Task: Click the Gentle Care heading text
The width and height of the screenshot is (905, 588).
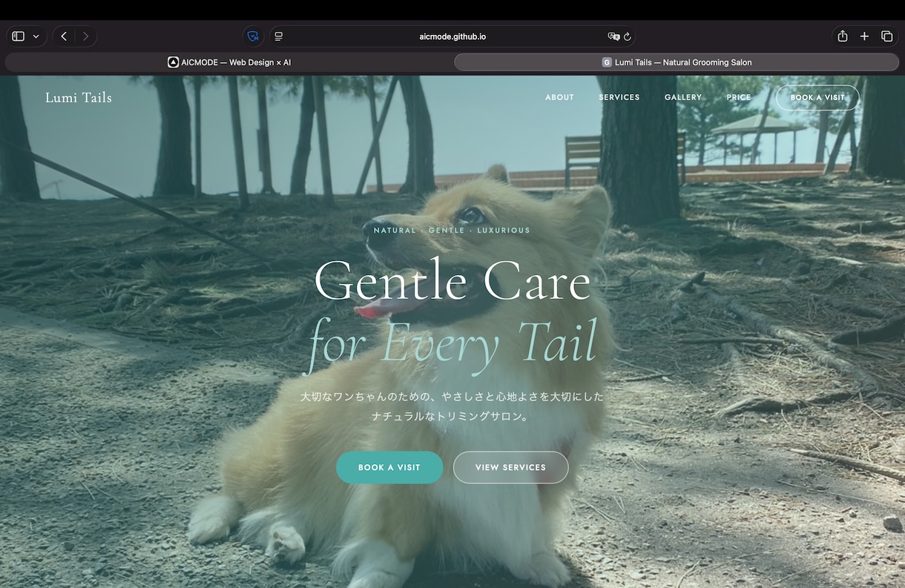Action: 452,282
